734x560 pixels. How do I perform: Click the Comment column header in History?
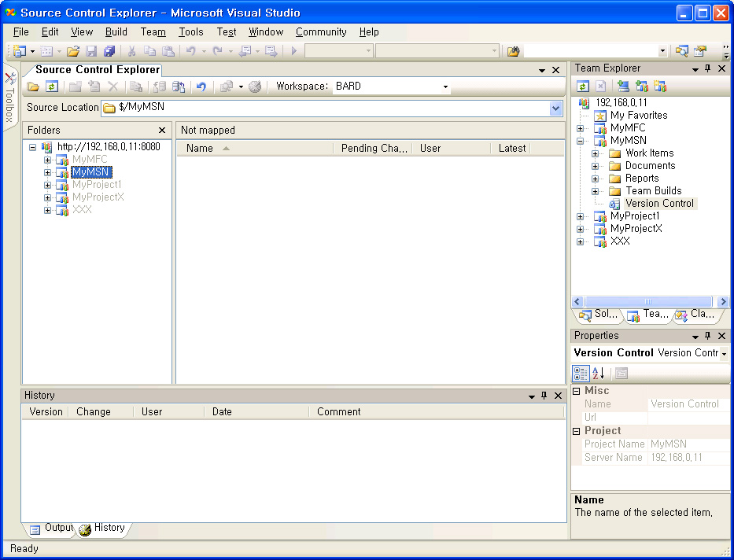[x=436, y=412]
